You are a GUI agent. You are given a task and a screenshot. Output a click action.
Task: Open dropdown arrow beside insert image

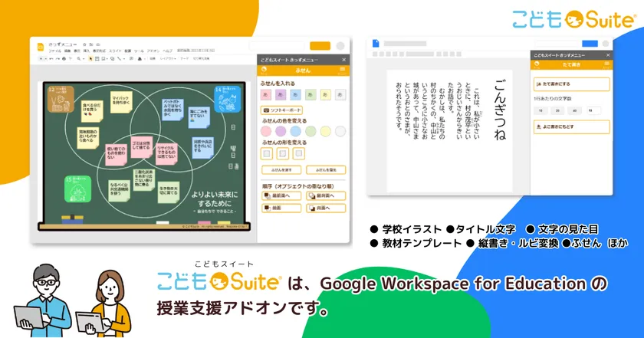[x=107, y=59]
